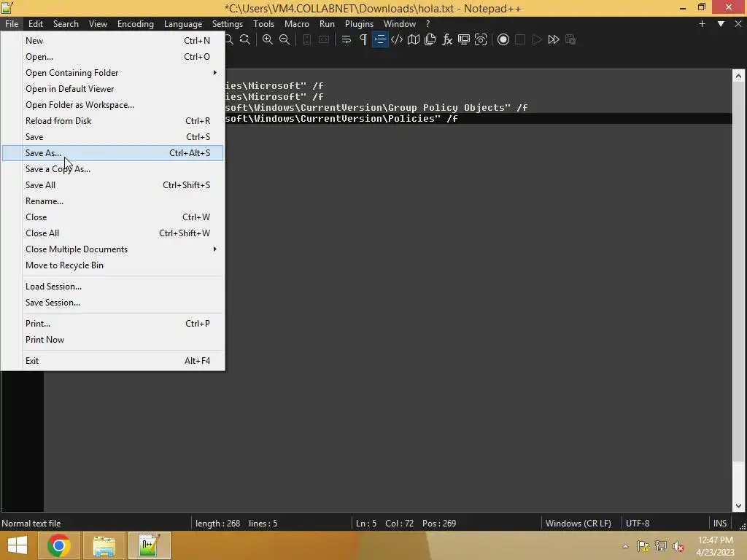This screenshot has width=747, height=560.
Task: Click Exit in the File menu
Action: [x=113, y=361]
